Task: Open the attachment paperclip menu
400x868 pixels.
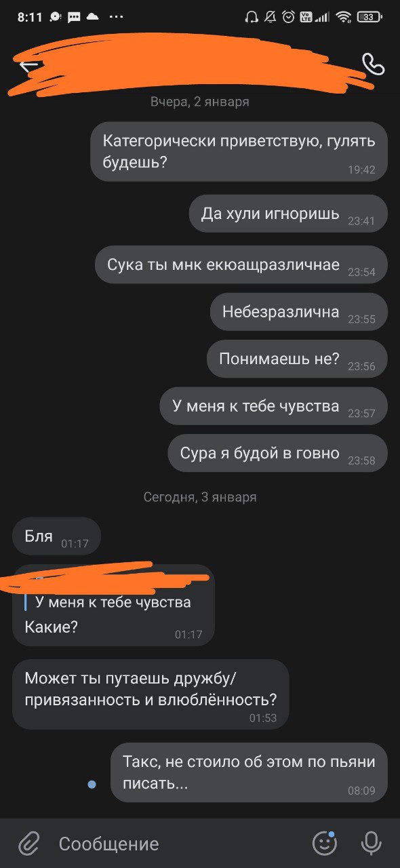Action: 28,844
